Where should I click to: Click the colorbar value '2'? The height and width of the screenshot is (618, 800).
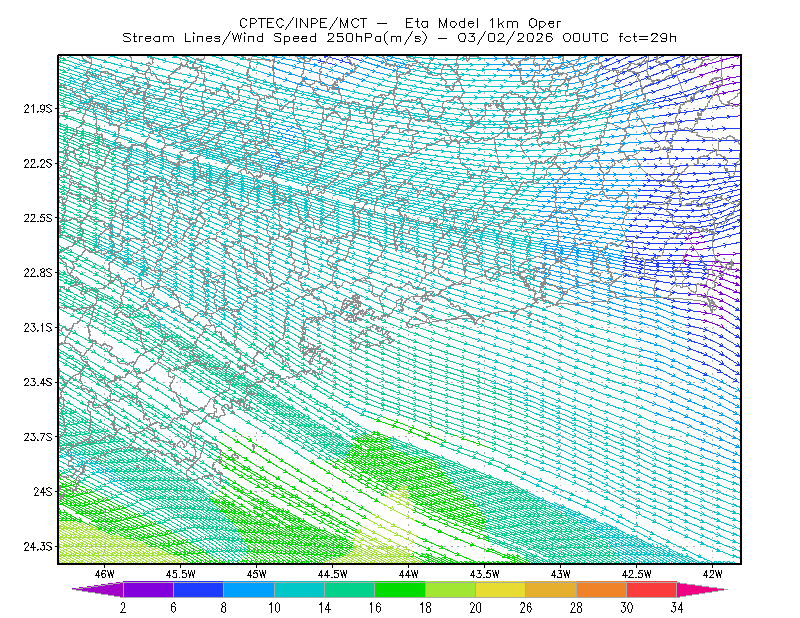[123, 608]
